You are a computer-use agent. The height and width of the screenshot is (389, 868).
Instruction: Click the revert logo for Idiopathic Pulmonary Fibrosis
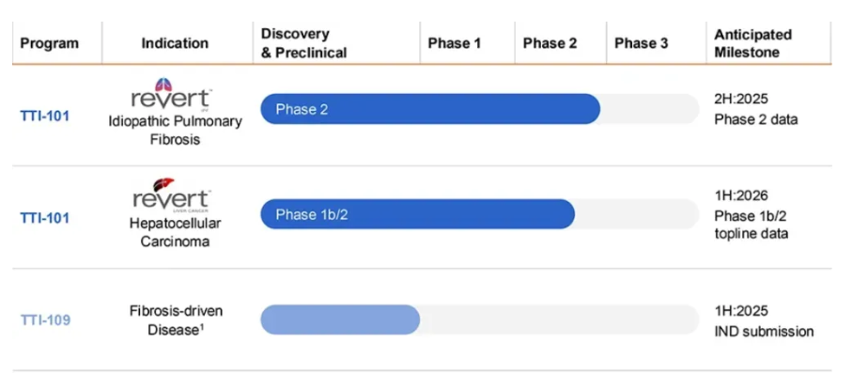(x=173, y=99)
